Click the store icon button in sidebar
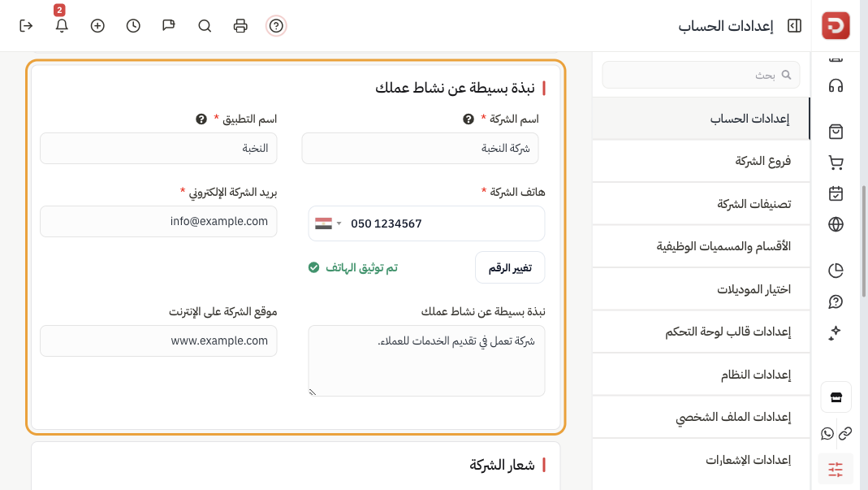The height and width of the screenshot is (490, 868). click(836, 397)
